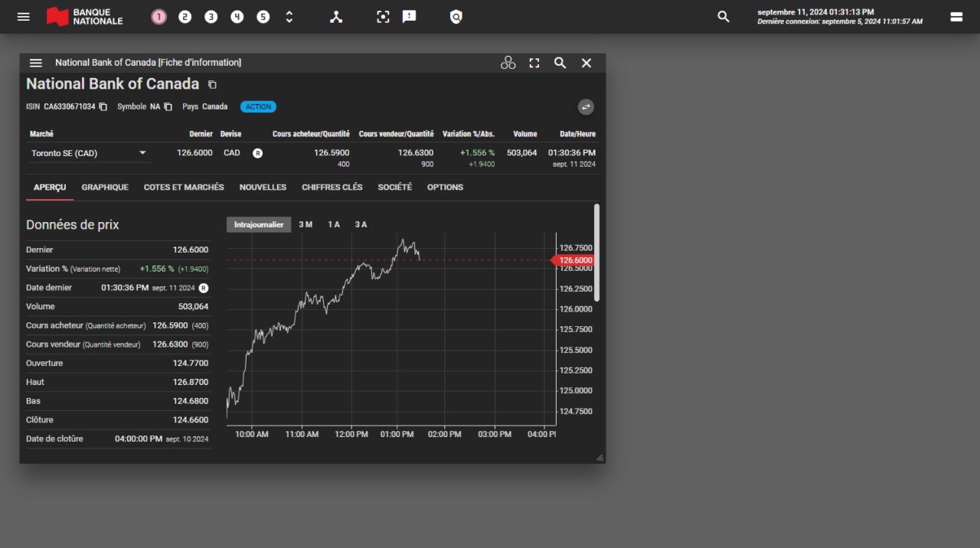980x548 pixels.
Task: Click the date and time in top bar
Action: (x=815, y=12)
